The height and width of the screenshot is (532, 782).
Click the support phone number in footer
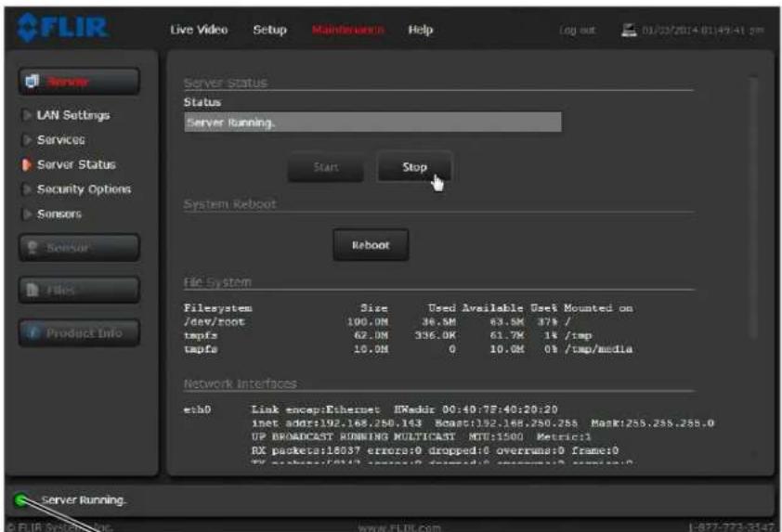pos(732,527)
